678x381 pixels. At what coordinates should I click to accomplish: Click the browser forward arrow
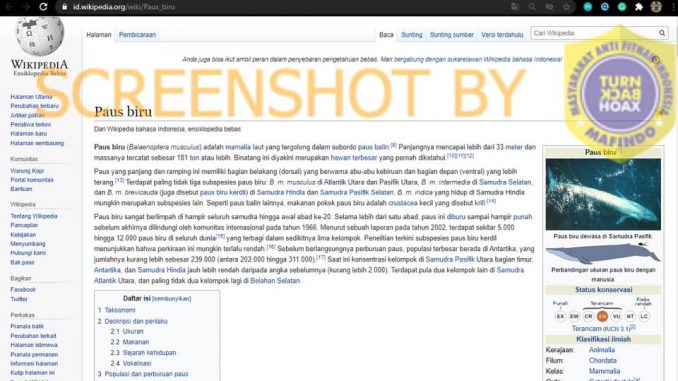[x=26, y=7]
